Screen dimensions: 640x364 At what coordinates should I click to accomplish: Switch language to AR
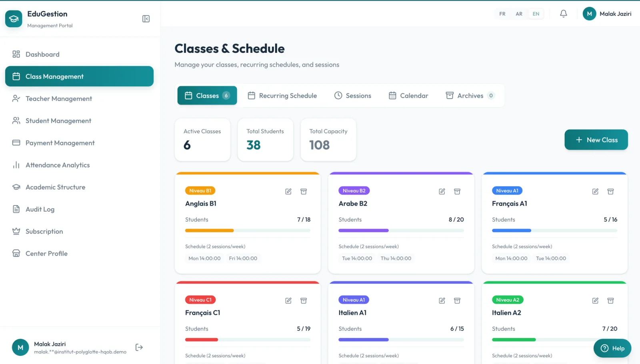tap(519, 14)
